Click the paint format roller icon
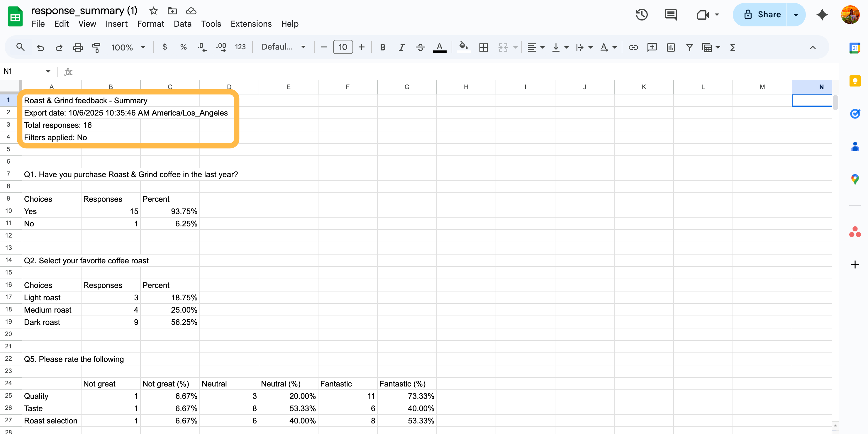The image size is (868, 434). pyautogui.click(x=96, y=47)
